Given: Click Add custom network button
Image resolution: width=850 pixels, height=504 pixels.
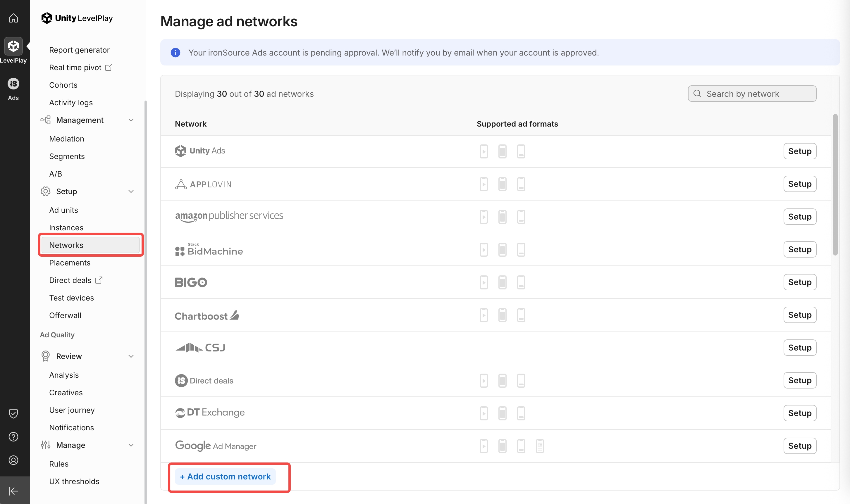Looking at the screenshot, I should click(x=225, y=477).
